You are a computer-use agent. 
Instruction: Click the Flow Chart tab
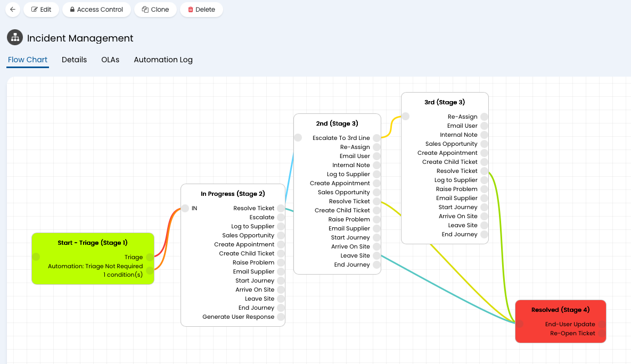[x=28, y=60]
